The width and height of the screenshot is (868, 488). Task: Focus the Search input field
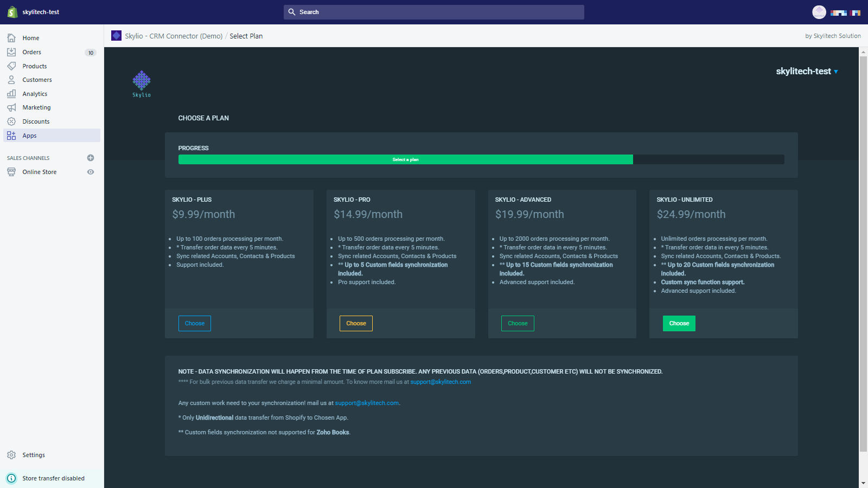434,12
